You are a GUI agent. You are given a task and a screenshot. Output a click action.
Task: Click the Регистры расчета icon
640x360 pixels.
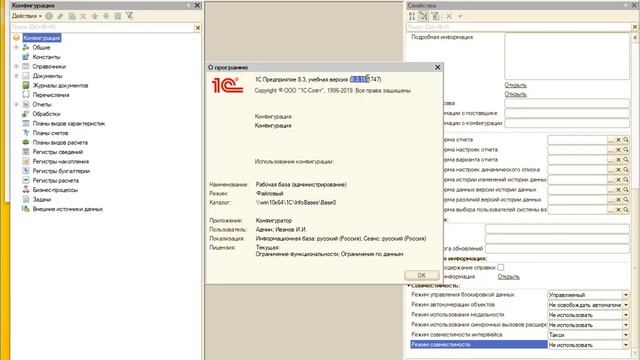coord(26,180)
